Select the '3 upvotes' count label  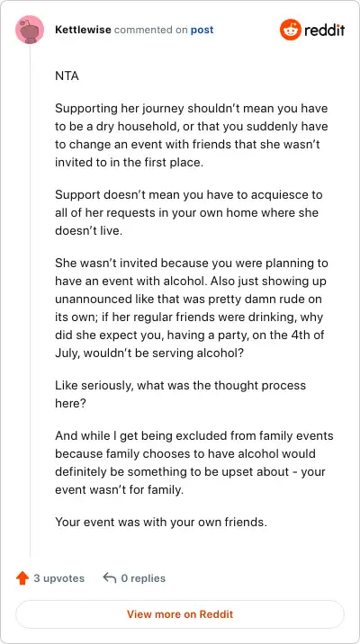[x=58, y=578]
